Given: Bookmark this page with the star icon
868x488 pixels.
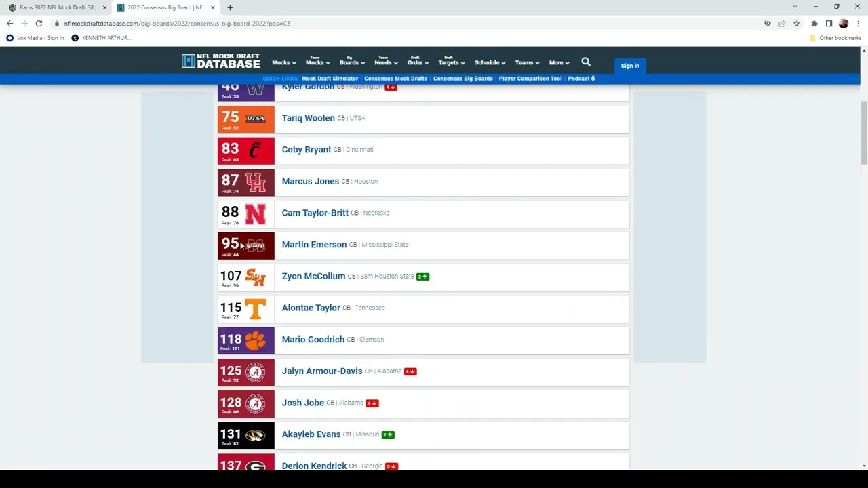Looking at the screenshot, I should (x=796, y=23).
